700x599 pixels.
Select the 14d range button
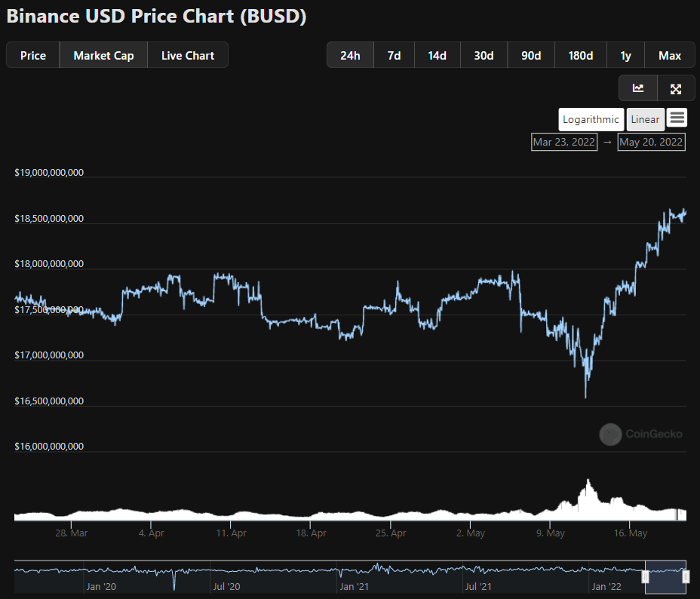tap(437, 55)
